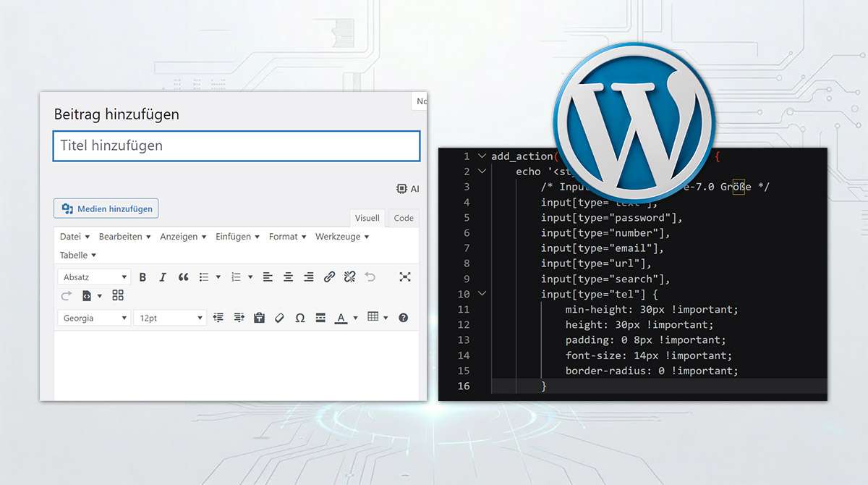The image size is (868, 485).
Task: Insert a blockquote via the quote icon
Action: click(183, 277)
